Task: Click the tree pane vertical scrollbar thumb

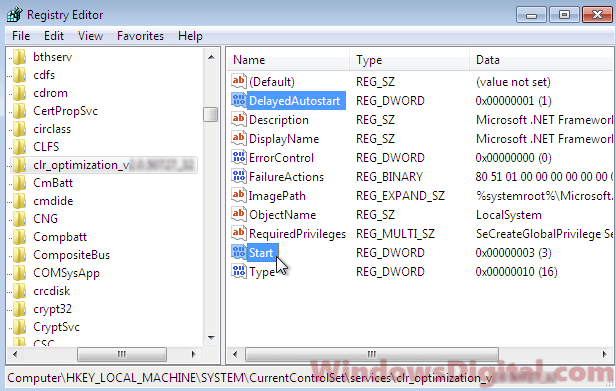Action: [x=211, y=114]
